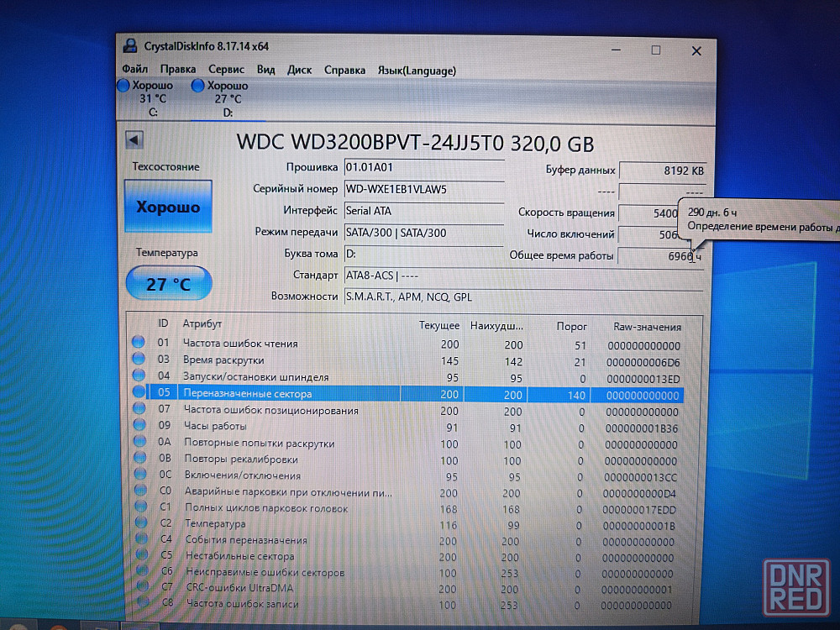The height and width of the screenshot is (630, 840).
Task: Open the Справка menu
Action: [x=344, y=71]
